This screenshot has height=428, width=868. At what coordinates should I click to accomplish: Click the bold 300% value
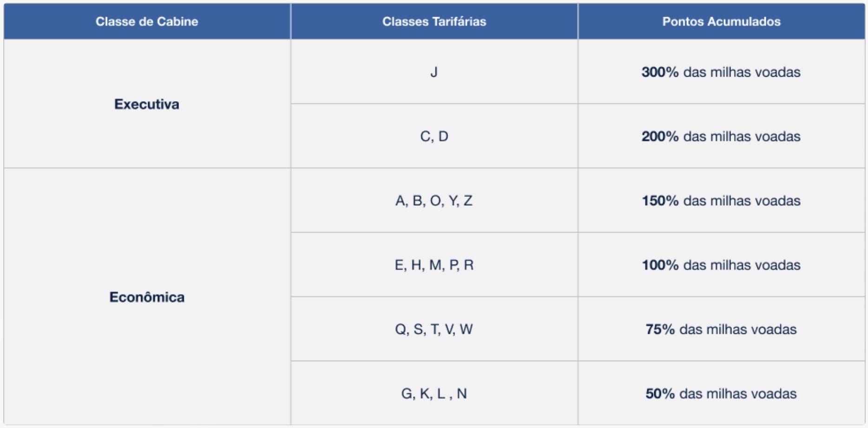pyautogui.click(x=660, y=72)
